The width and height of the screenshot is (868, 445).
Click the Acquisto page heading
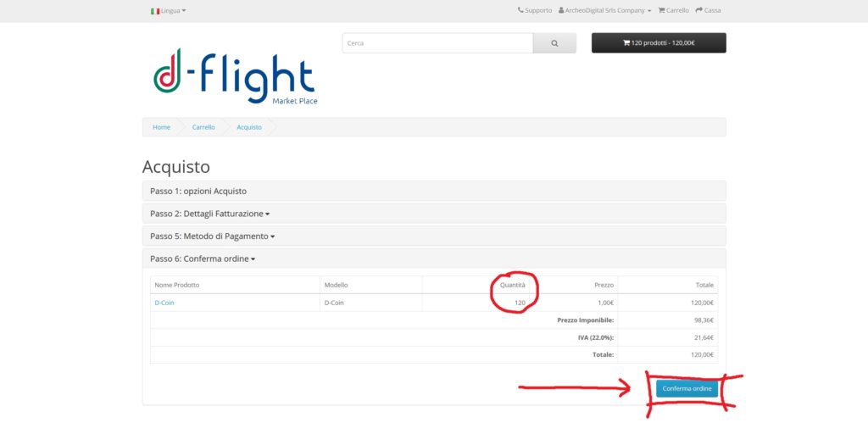pyautogui.click(x=176, y=167)
